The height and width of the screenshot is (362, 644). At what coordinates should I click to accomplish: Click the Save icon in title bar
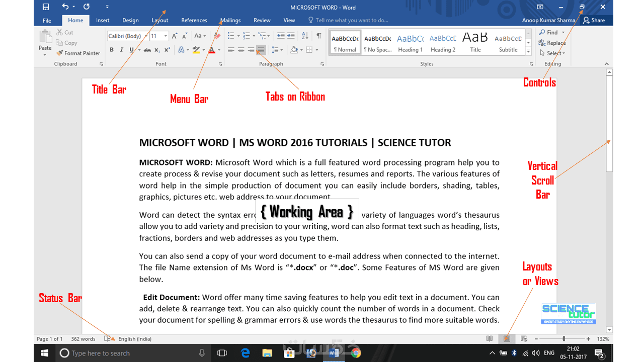46,7
